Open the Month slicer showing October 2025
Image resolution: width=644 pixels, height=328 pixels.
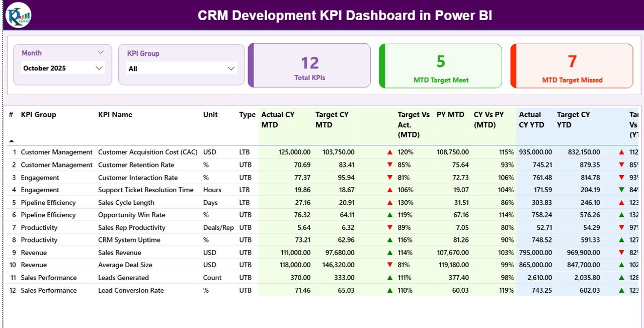63,68
